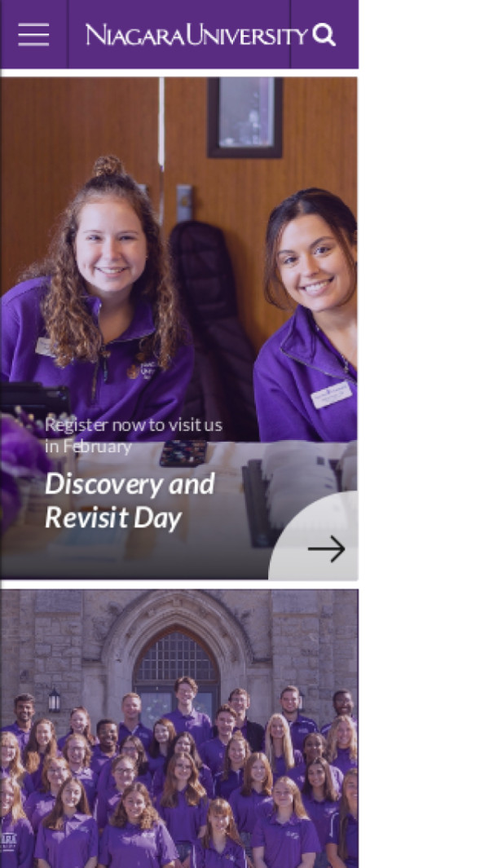This screenshot has width=489, height=868.
Task: Click the search magnifier icon
Action: pyautogui.click(x=324, y=35)
